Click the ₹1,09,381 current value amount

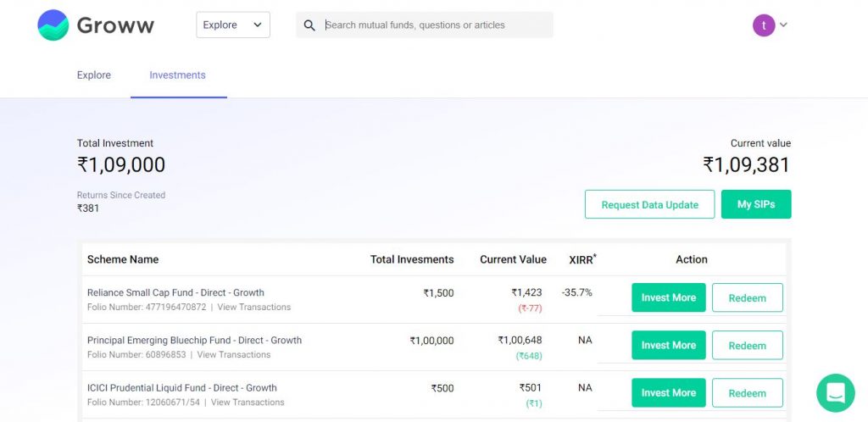coord(746,165)
